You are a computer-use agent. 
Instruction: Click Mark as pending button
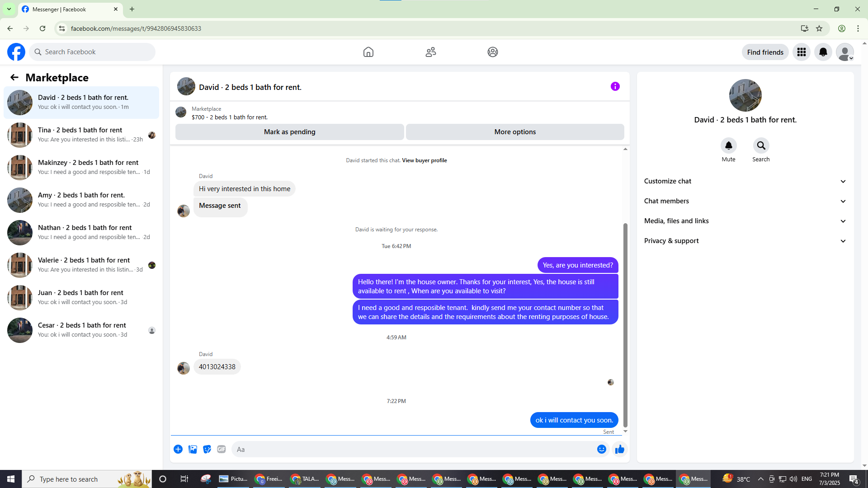[289, 132]
